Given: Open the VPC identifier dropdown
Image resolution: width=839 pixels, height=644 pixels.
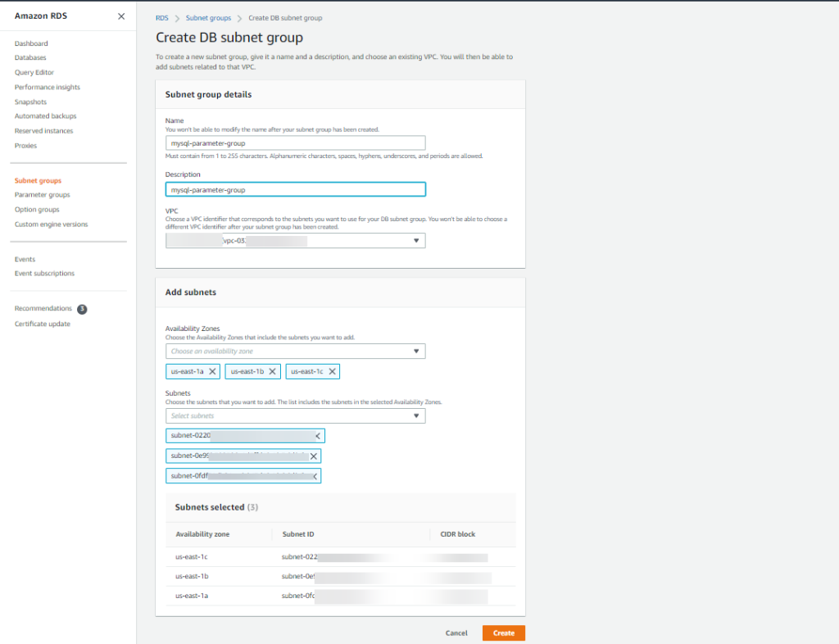Looking at the screenshot, I should 295,241.
